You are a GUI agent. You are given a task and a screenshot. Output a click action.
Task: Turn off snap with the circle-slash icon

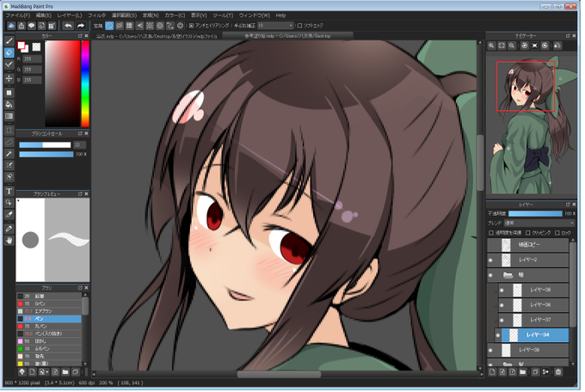pyautogui.click(x=109, y=26)
